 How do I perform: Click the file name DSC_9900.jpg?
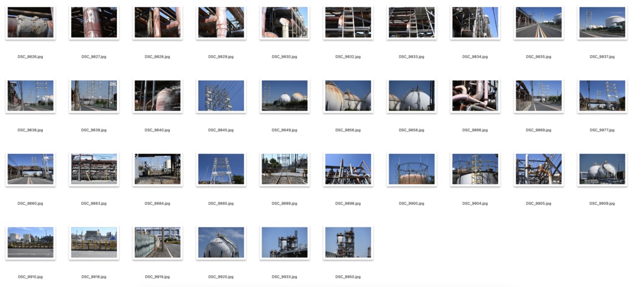point(411,203)
